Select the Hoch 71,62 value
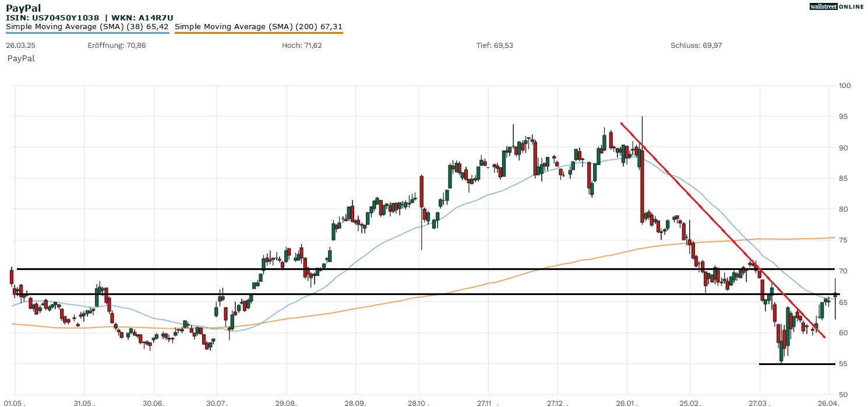 (x=301, y=45)
